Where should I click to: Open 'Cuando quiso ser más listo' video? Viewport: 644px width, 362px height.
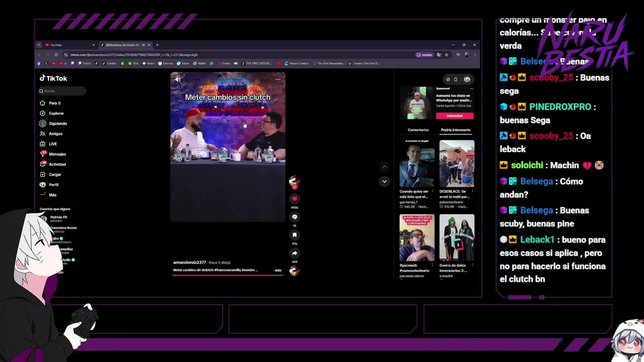click(417, 164)
